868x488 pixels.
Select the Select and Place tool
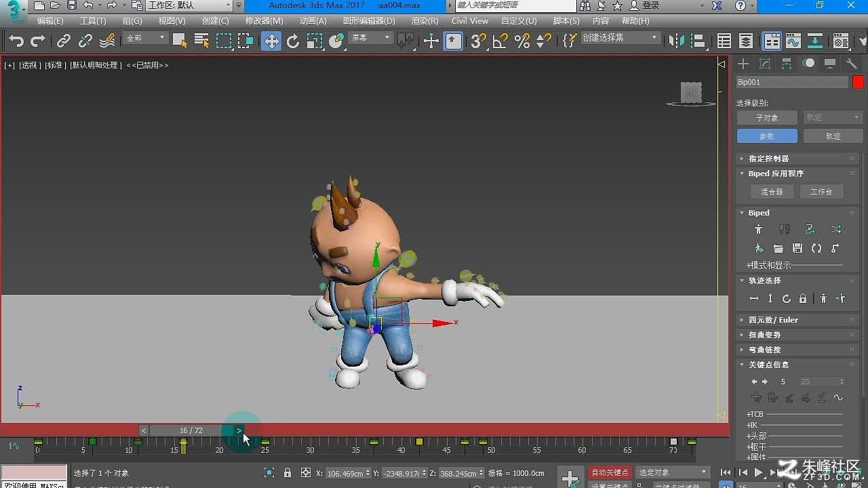(336, 41)
